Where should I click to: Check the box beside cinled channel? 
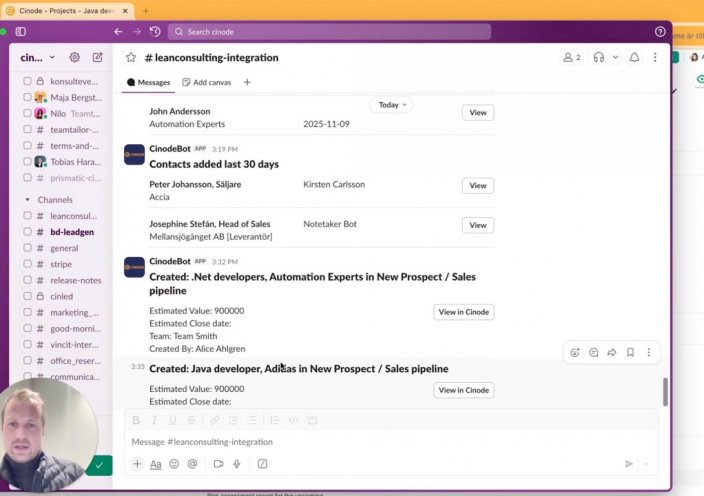point(27,296)
